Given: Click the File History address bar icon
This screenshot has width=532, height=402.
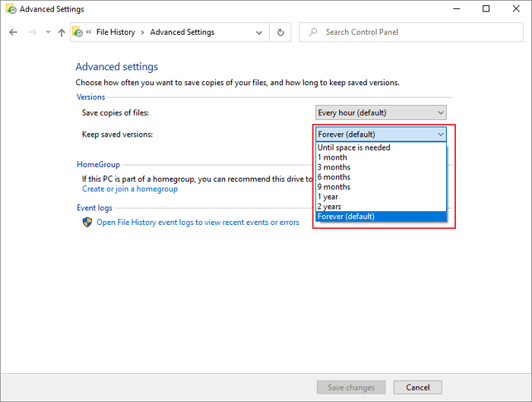Looking at the screenshot, I should click(78, 33).
